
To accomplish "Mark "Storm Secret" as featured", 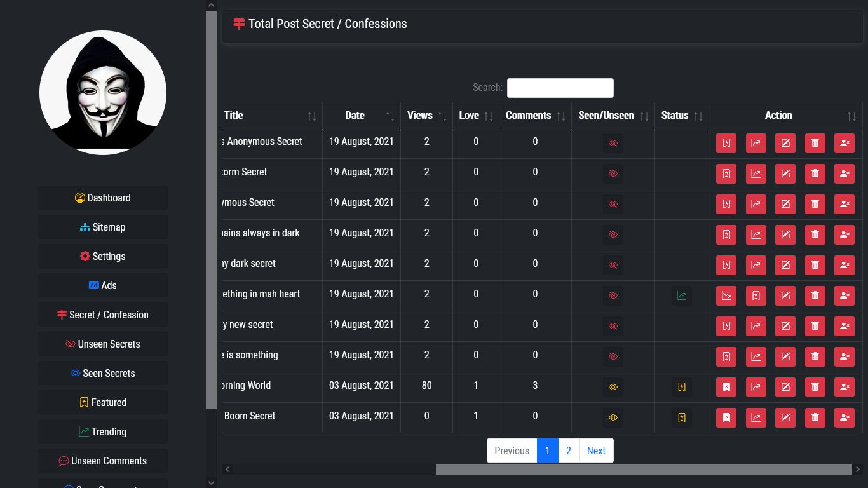I will [x=726, y=173].
